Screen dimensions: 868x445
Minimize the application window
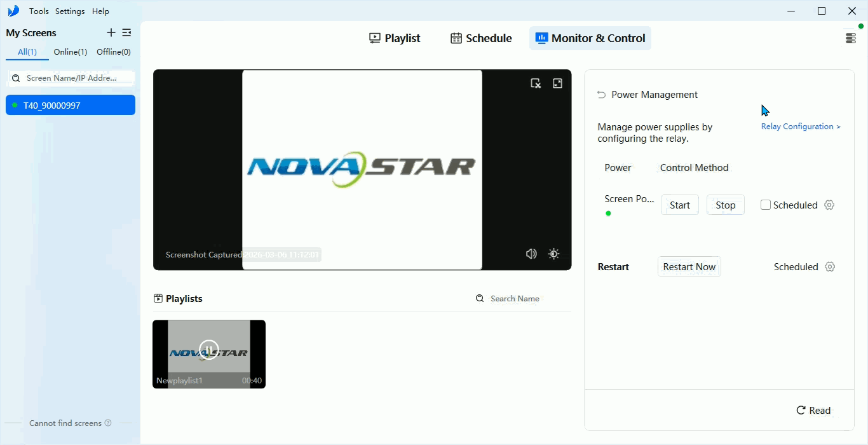tap(791, 11)
